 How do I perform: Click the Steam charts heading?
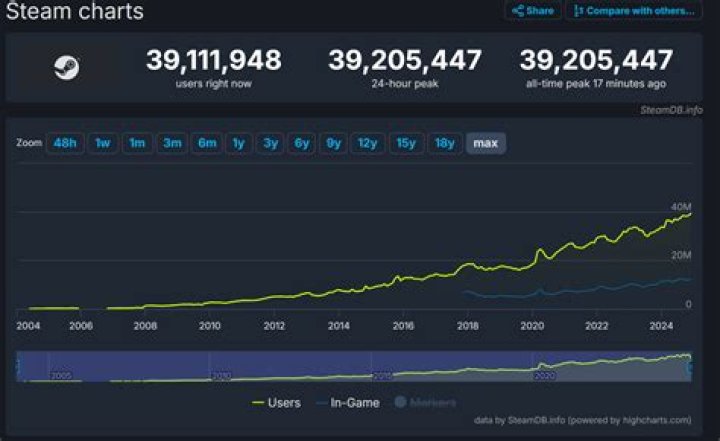click(75, 11)
